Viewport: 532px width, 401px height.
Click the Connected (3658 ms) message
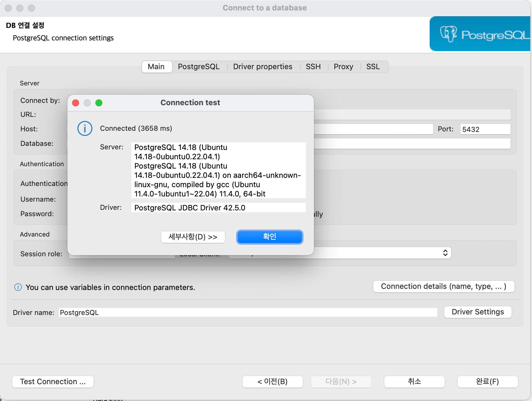coord(136,128)
